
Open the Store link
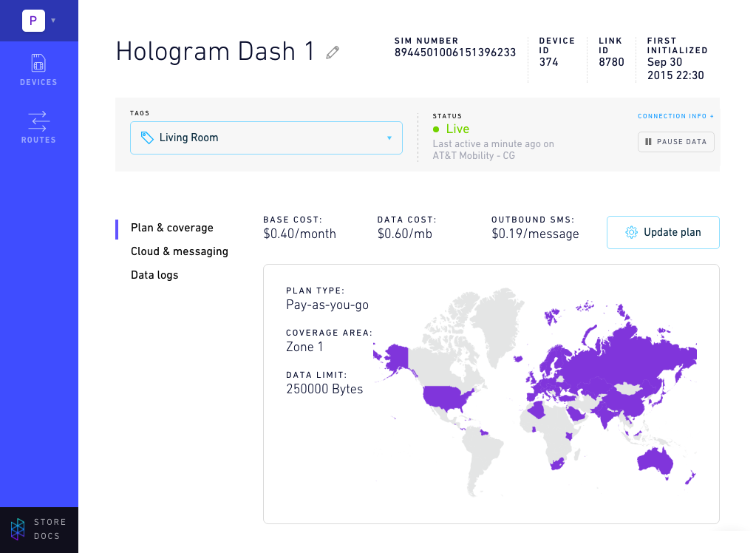(50, 522)
